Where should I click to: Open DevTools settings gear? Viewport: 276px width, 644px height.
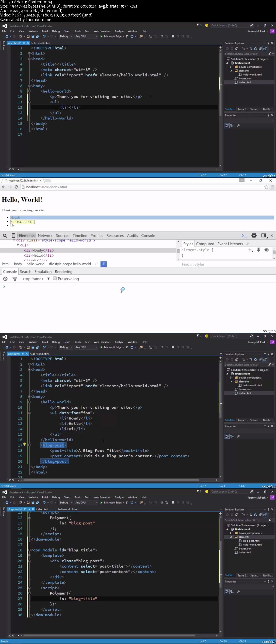(x=254, y=236)
